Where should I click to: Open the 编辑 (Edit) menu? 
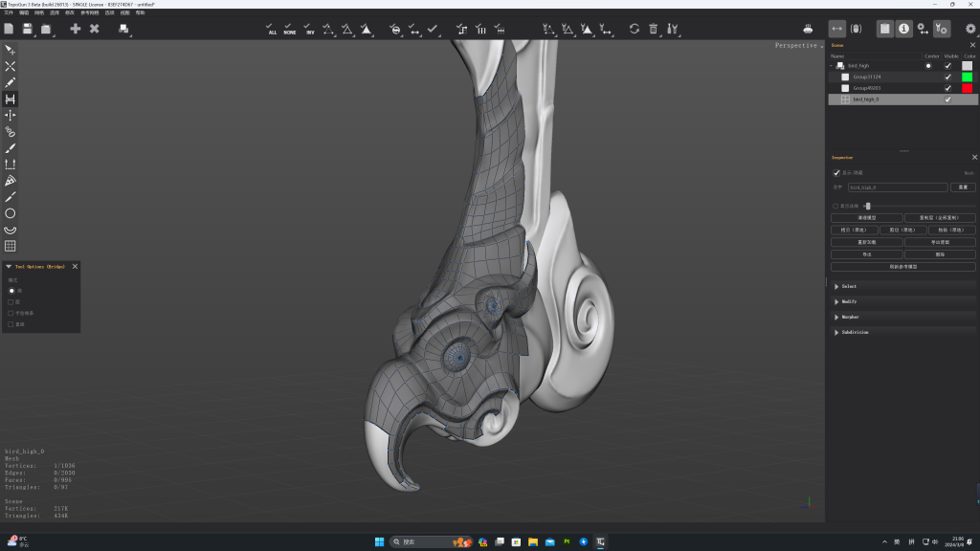(x=24, y=12)
